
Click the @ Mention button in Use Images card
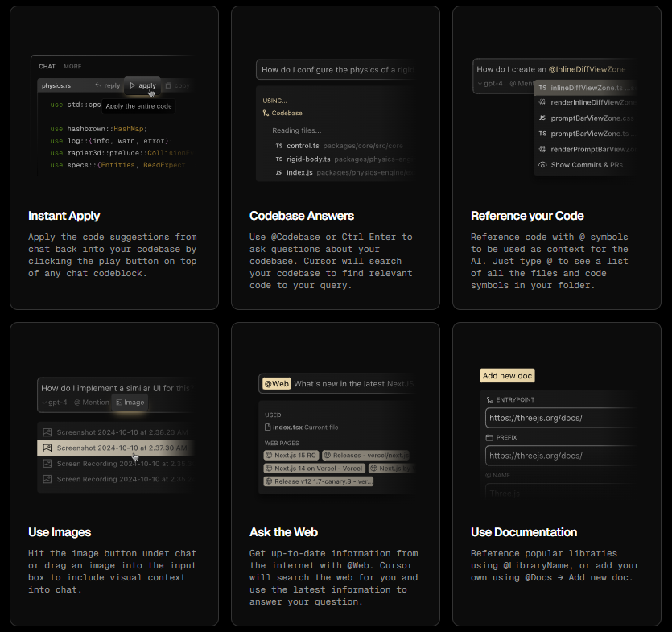pyautogui.click(x=91, y=403)
